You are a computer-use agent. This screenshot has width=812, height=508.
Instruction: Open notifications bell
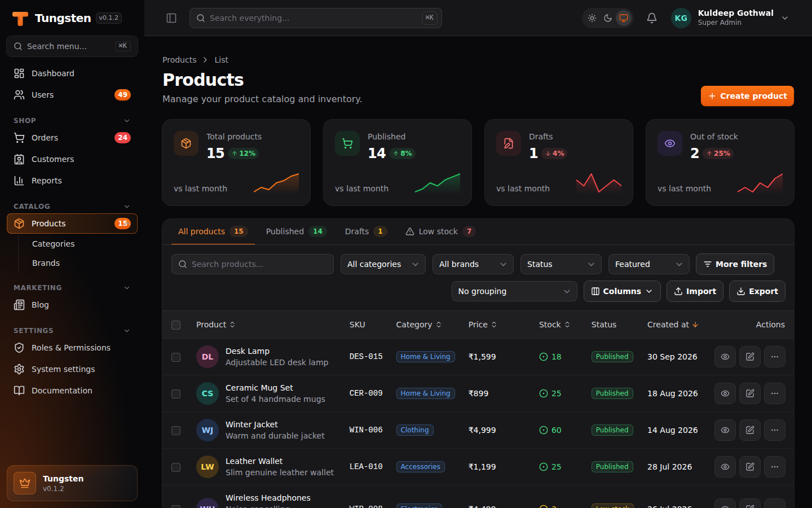(x=652, y=18)
